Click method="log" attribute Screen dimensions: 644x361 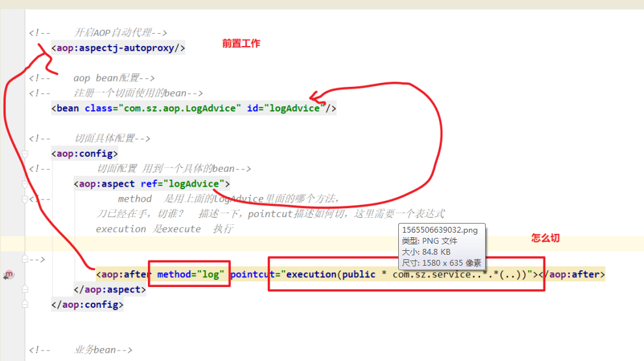click(x=191, y=274)
